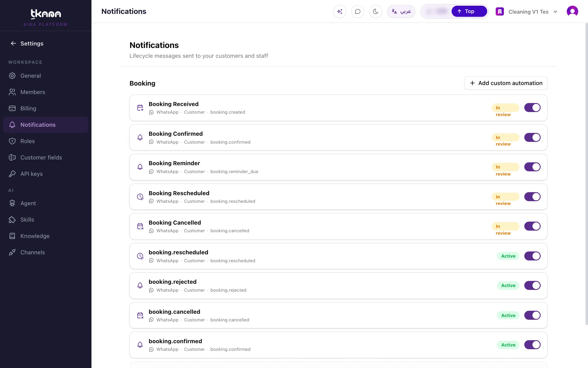Open Knowledge in sidebar
The image size is (588, 368).
(x=46, y=236)
